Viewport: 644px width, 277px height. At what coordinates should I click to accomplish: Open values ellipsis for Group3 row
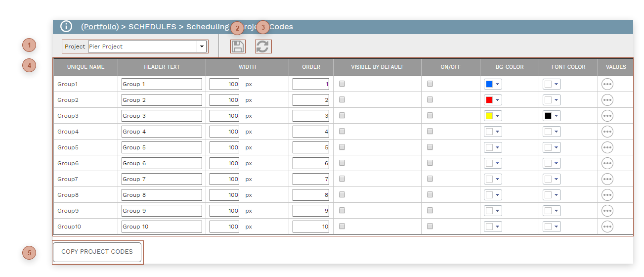coord(607,116)
